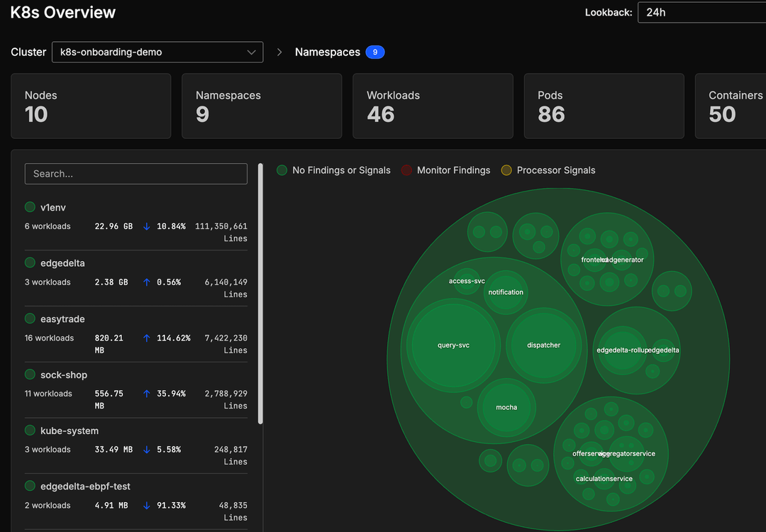This screenshot has height=532, width=766.
Task: Open the Nodes summary card
Action: (x=91, y=106)
